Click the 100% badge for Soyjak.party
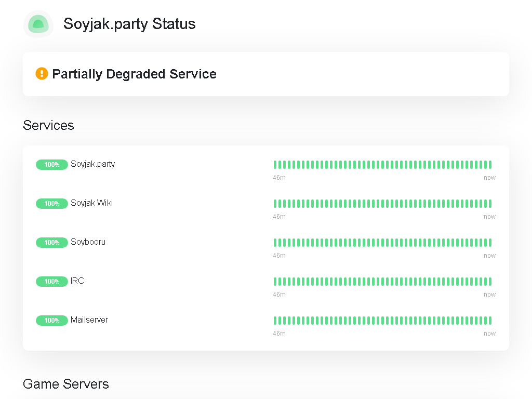 pyautogui.click(x=51, y=165)
